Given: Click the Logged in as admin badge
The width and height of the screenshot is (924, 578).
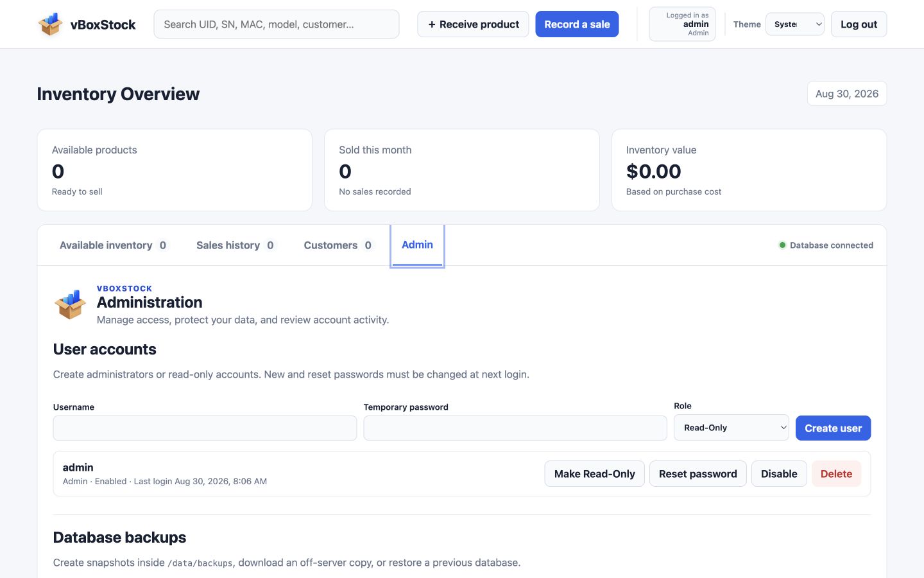Looking at the screenshot, I should (x=682, y=24).
